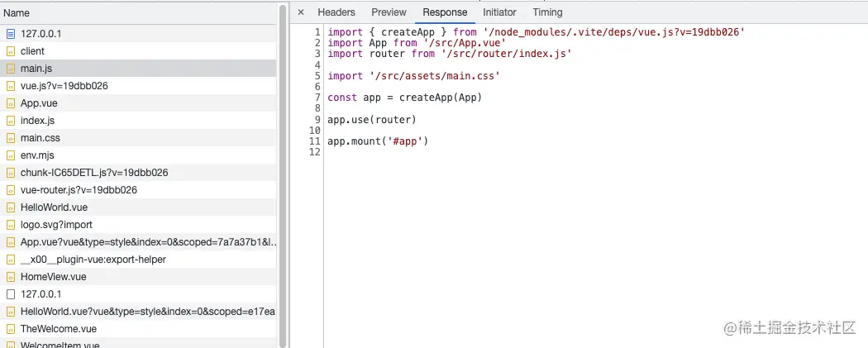868x348 pixels.
Task: Click the icon beside App.vue?vue&type=style request
Action: 11,241
